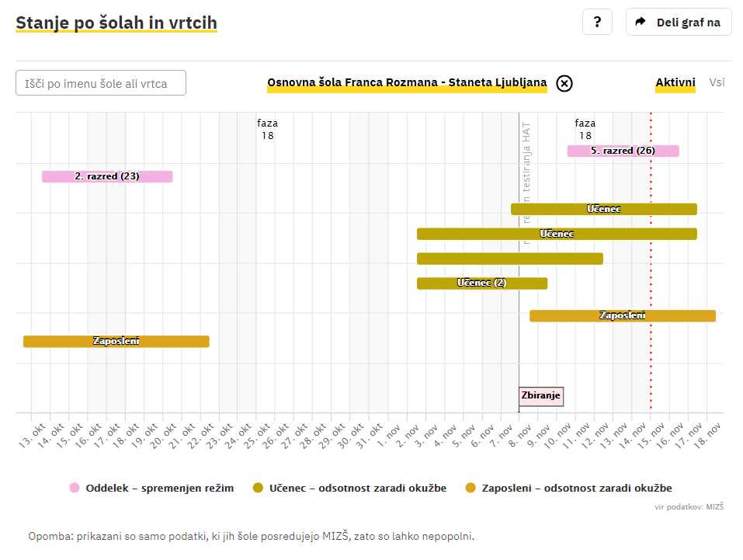Switch to the Aktivni filter
The height and width of the screenshot is (560, 743).
675,82
